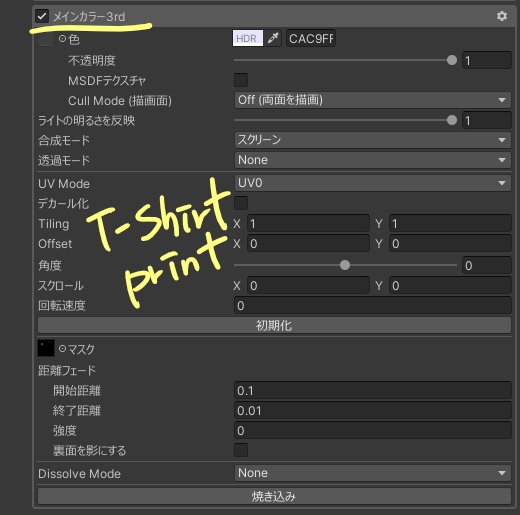Open the Cull Mode dropdown
The width and height of the screenshot is (520, 515).
(x=373, y=100)
